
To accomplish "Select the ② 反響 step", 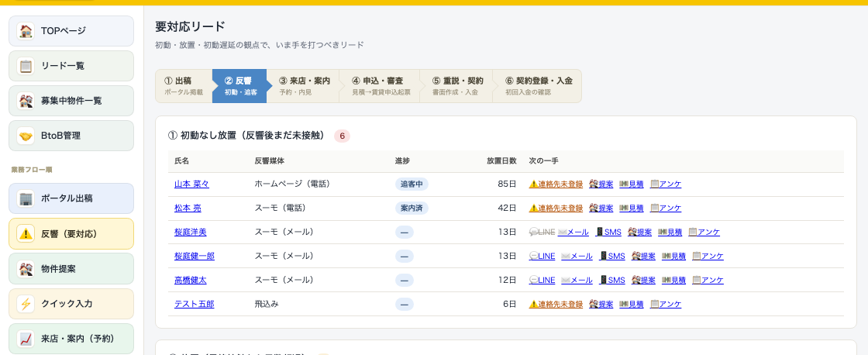I will tap(241, 86).
